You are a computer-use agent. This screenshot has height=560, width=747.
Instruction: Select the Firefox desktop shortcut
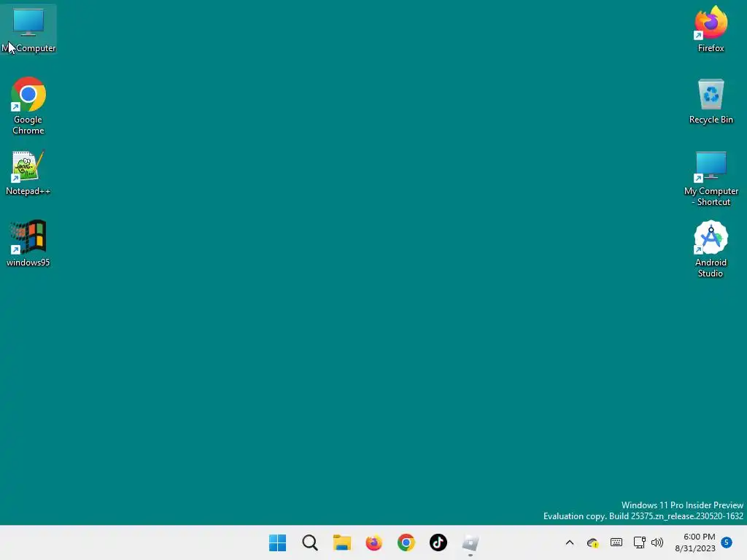click(711, 29)
